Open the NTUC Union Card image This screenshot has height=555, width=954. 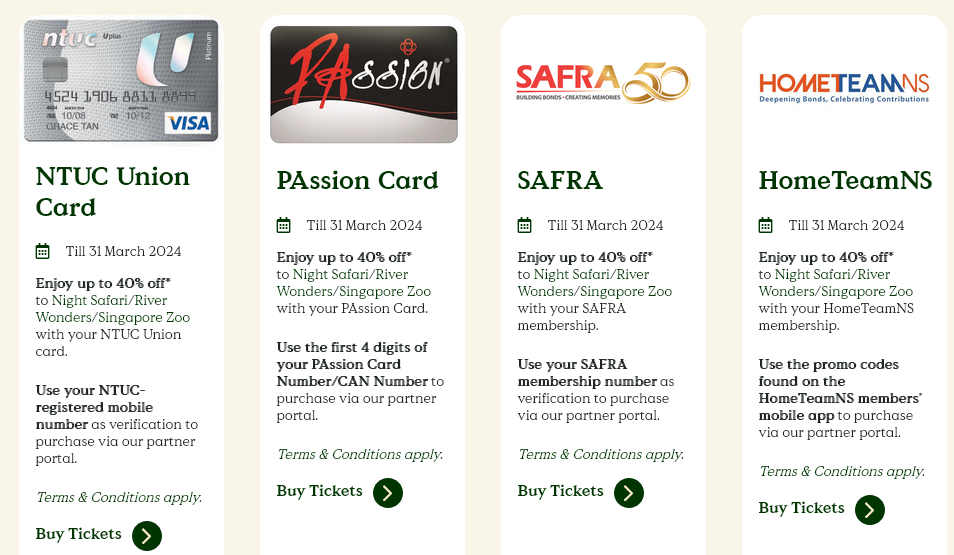point(121,81)
